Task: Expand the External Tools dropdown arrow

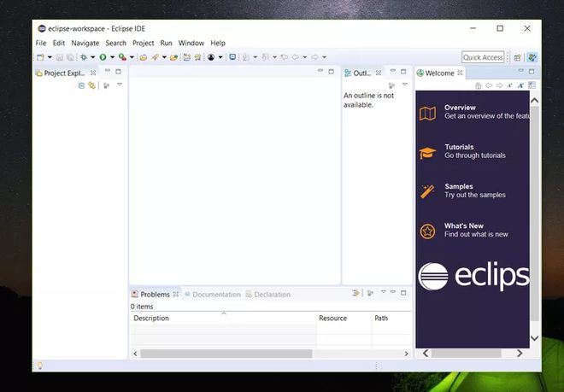Action: pyautogui.click(x=132, y=57)
